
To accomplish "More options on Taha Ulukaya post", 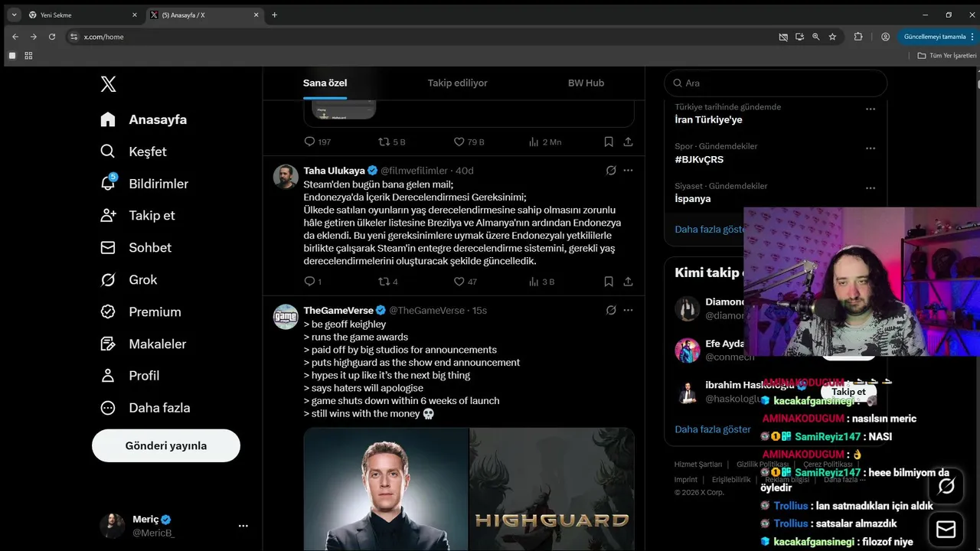I will [628, 171].
